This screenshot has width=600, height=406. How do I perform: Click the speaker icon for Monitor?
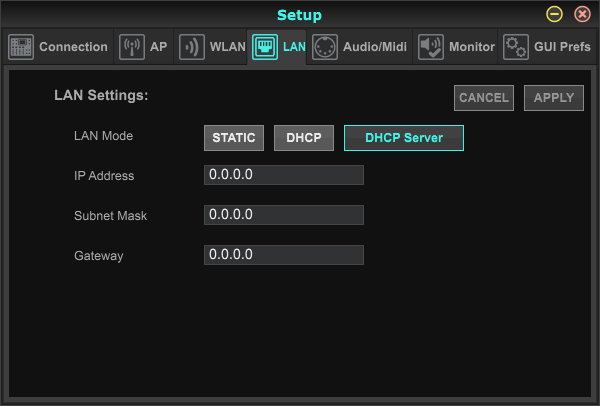click(430, 47)
